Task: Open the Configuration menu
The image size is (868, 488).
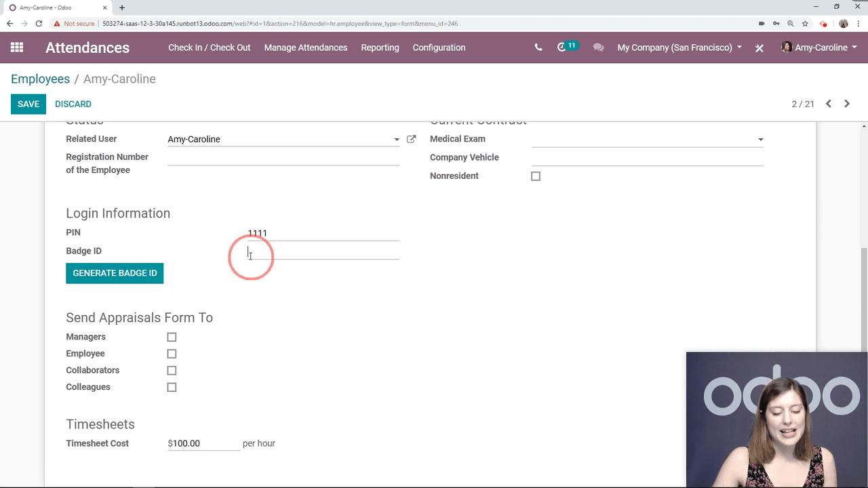Action: pyautogui.click(x=439, y=47)
